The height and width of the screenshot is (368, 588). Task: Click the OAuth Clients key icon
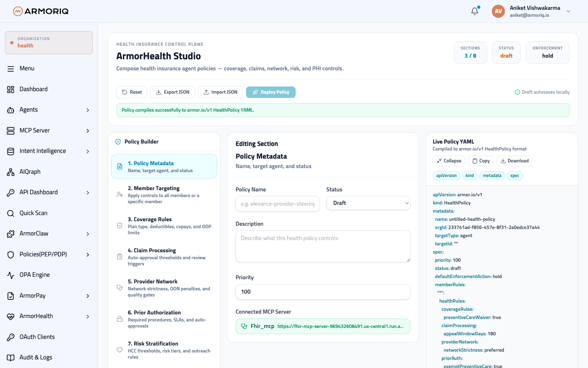[x=11, y=337]
